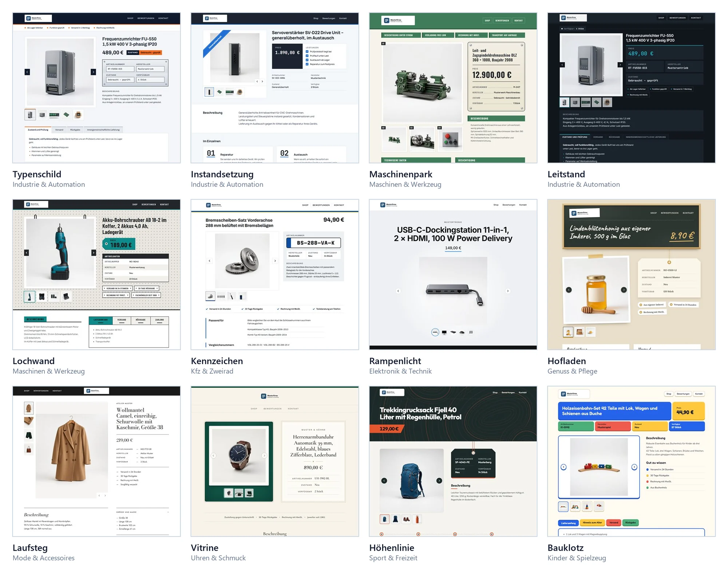Image resolution: width=728 pixels, height=575 pixels.
Task: Open the Leitstand template preview
Action: coord(632,88)
